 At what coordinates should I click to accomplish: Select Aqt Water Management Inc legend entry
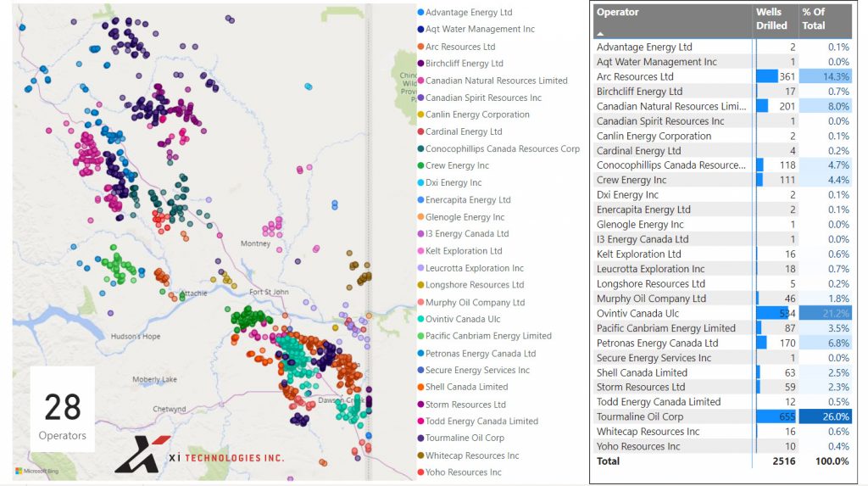click(476, 29)
